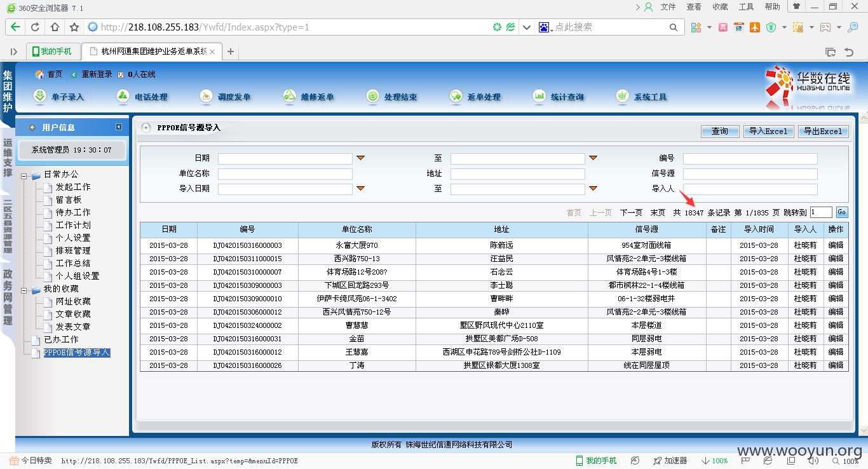This screenshot has height=469, width=868.
Task: Bookmark page with the star icon
Action: [x=74, y=27]
